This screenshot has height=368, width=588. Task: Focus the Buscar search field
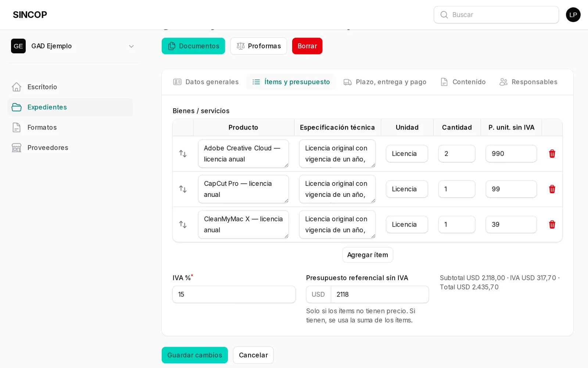coord(496,15)
